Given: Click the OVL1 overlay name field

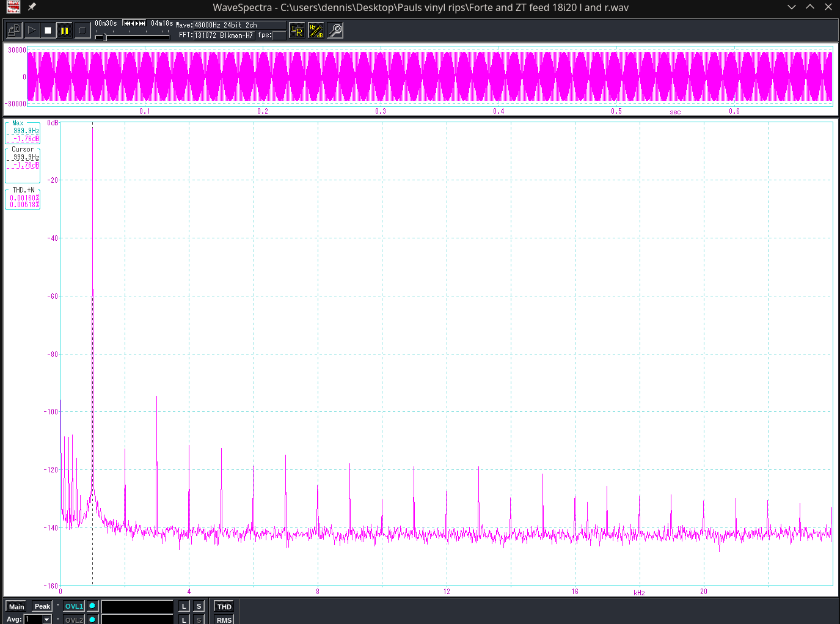Looking at the screenshot, I should pyautogui.click(x=137, y=606).
